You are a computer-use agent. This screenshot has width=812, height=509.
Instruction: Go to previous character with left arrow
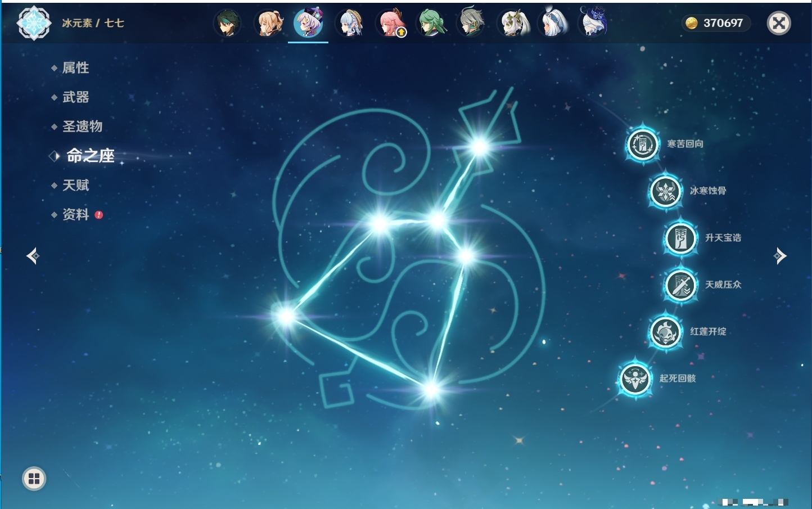[33, 256]
